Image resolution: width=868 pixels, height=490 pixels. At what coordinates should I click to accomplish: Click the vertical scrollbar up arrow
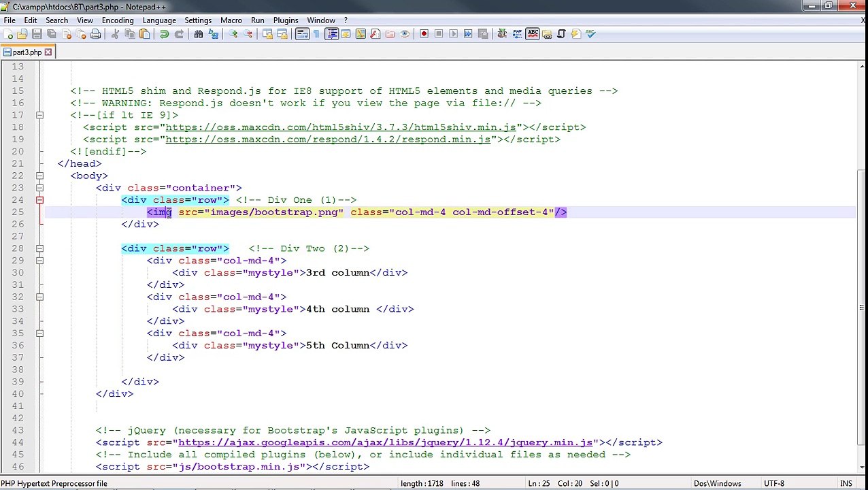pyautogui.click(x=862, y=66)
